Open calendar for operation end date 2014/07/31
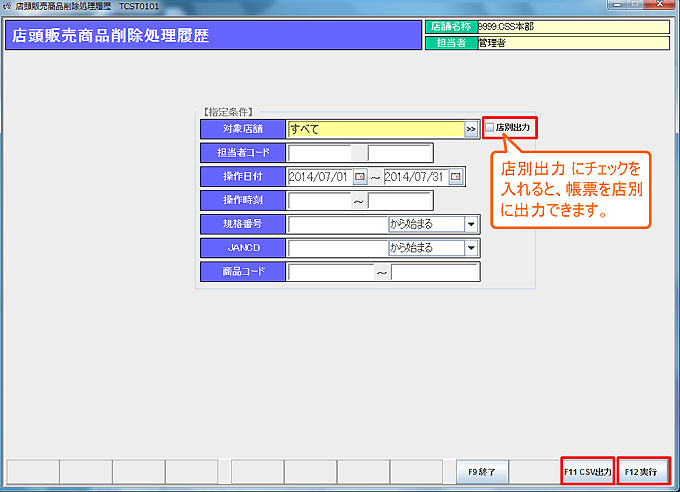Viewport: 680px width, 492px height. click(456, 177)
